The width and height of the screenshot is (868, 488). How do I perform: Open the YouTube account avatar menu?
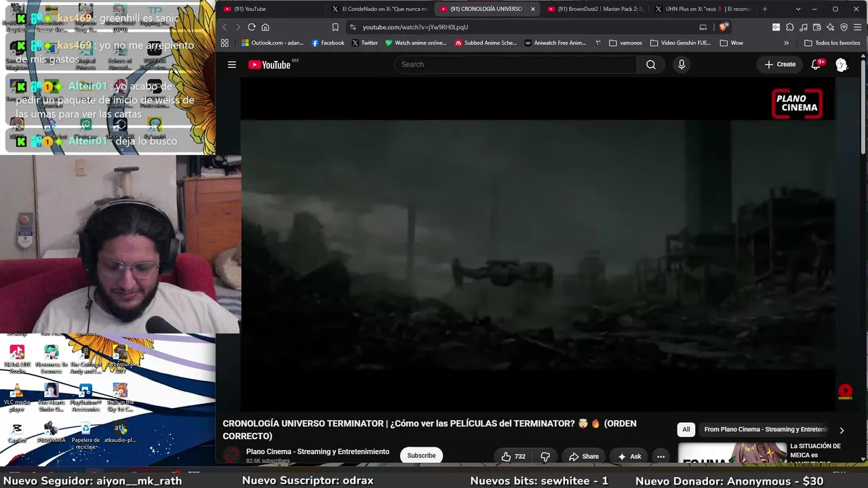(x=842, y=64)
